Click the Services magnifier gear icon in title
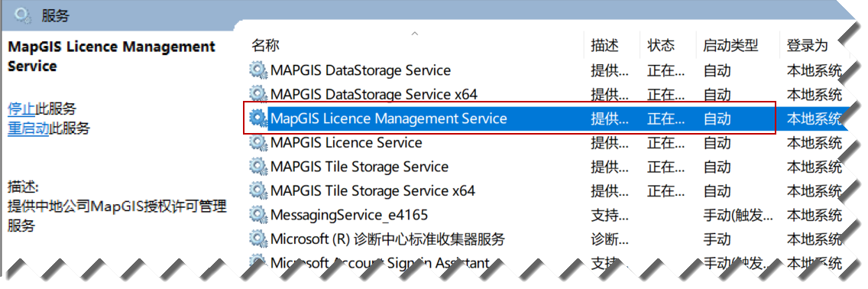868x289 pixels. (x=22, y=15)
